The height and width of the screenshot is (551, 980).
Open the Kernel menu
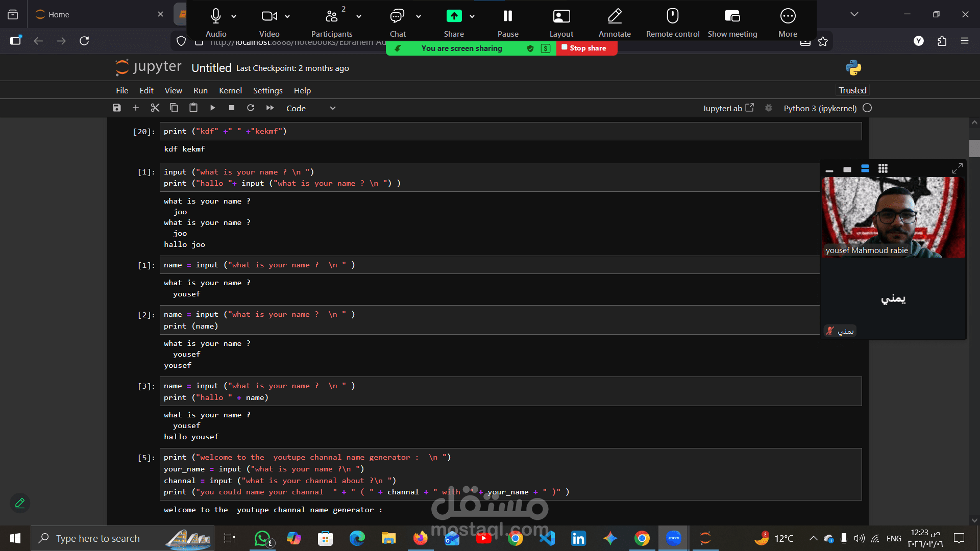point(230,90)
